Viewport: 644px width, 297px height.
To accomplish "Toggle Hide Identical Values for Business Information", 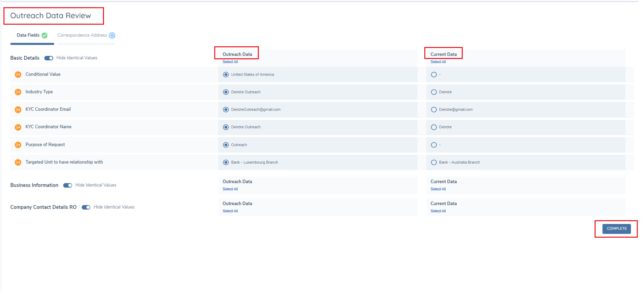I will tap(68, 186).
